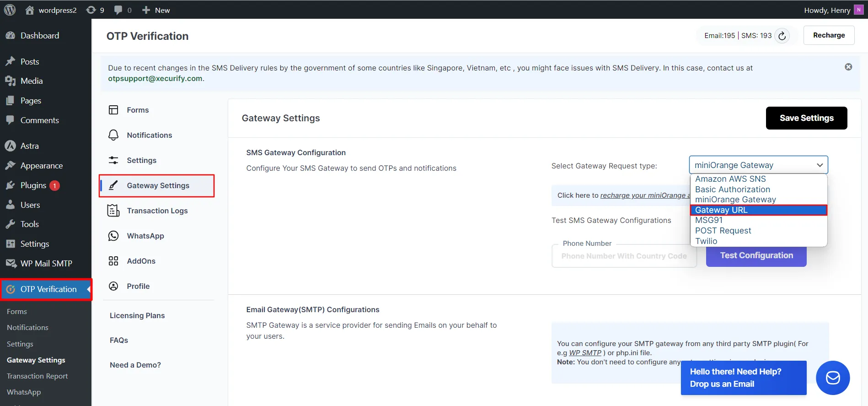Image resolution: width=868 pixels, height=406 pixels.
Task: Open Need a Demo? page
Action: (x=135, y=365)
